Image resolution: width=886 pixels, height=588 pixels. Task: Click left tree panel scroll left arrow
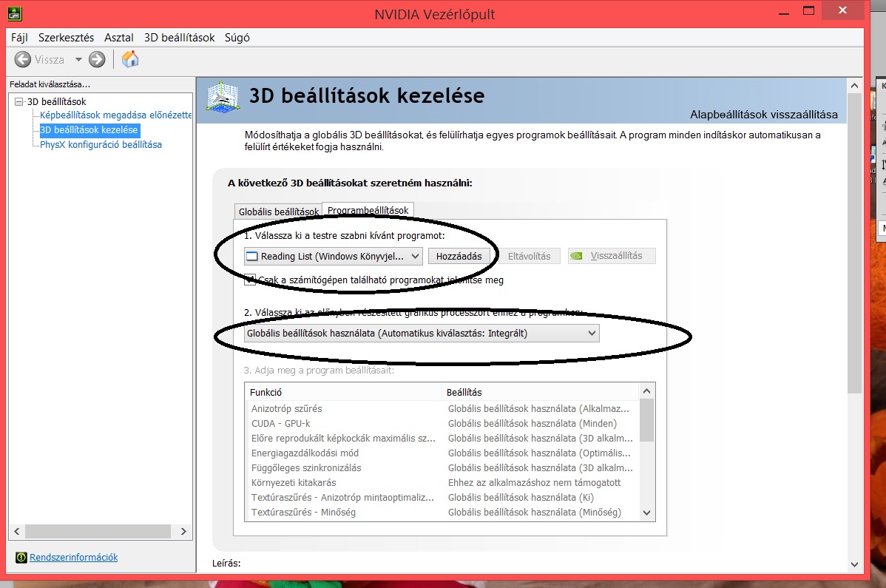tap(17, 532)
